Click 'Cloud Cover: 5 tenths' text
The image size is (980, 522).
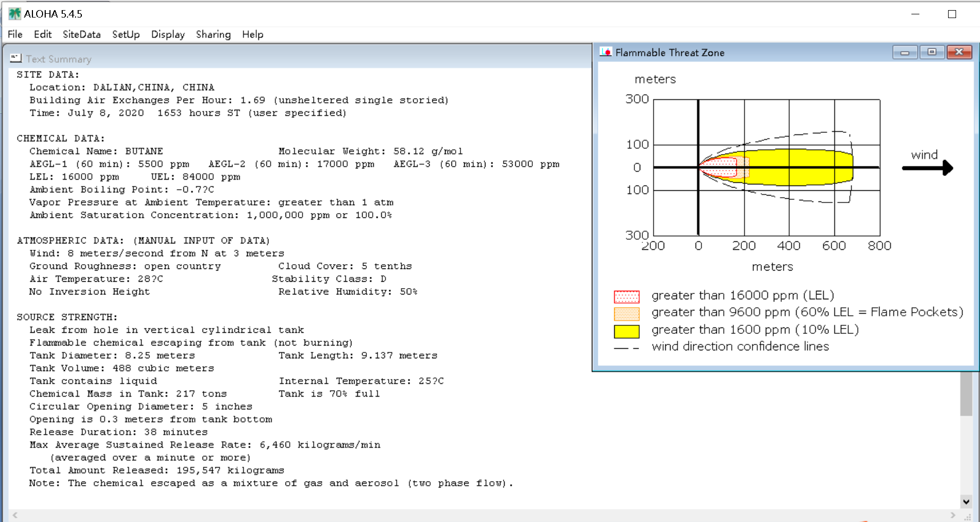coord(345,266)
